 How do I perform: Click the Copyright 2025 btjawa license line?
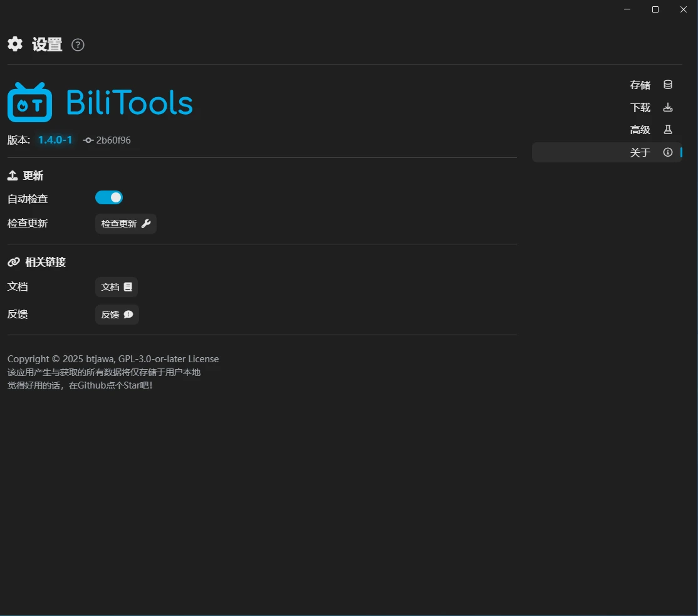(113, 359)
